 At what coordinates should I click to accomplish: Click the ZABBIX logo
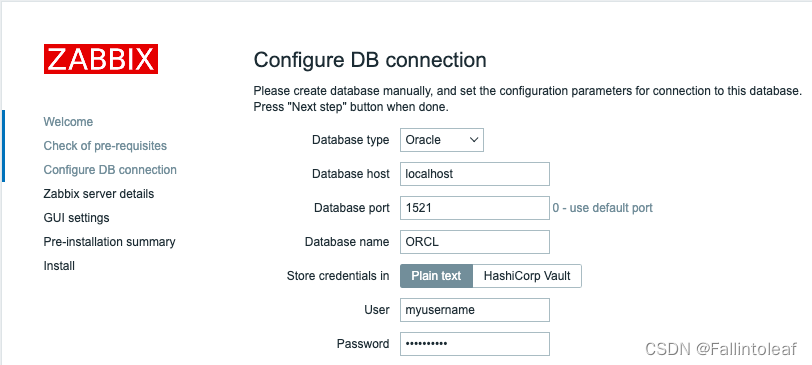[x=101, y=59]
